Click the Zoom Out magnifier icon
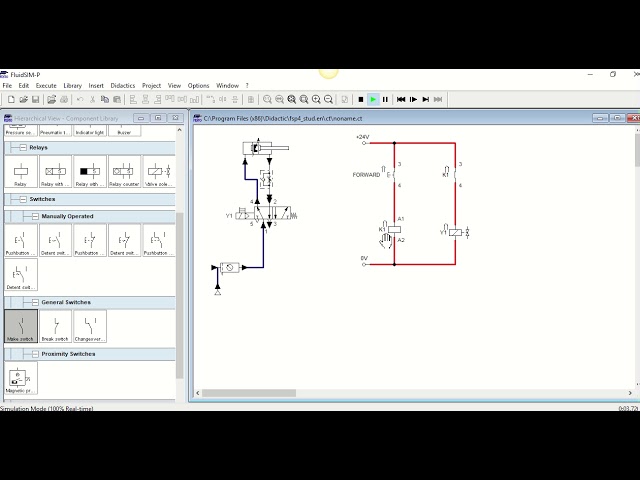The height and width of the screenshot is (480, 640). pyautogui.click(x=328, y=99)
